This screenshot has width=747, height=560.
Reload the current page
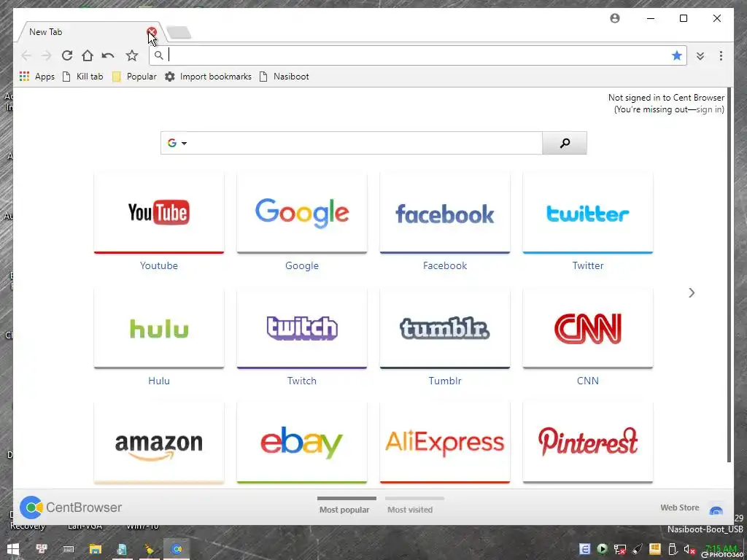tap(67, 55)
